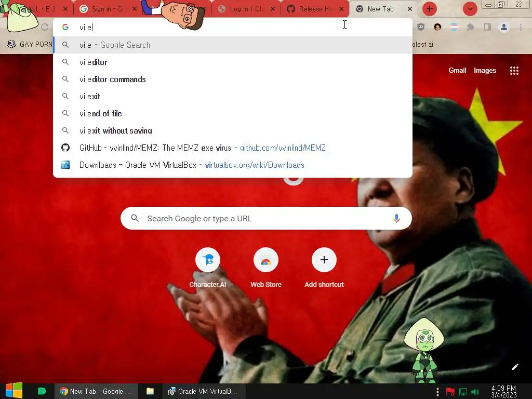
Task: Switch to 'New Tab - Google' taskbar item
Action: (96, 391)
